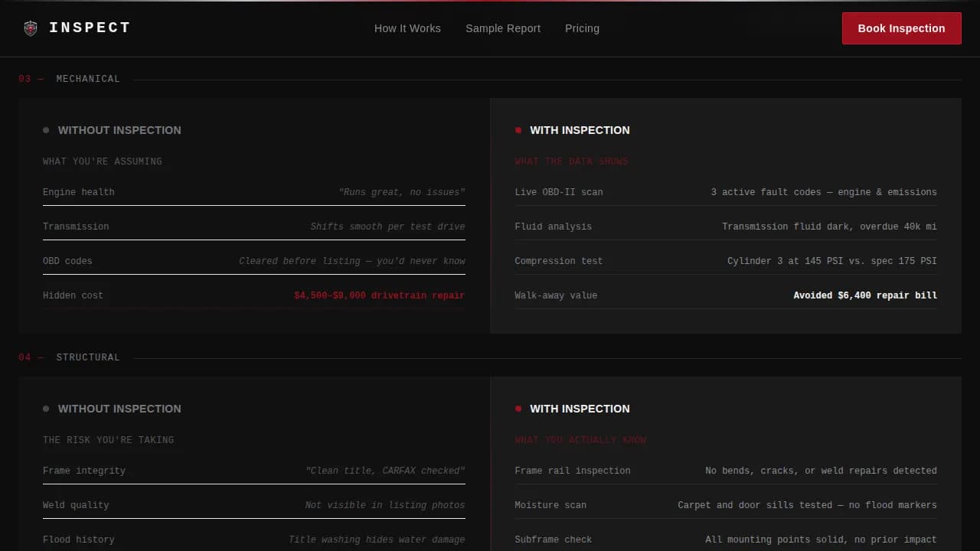
Task: Click the Live OBD-II scan label
Action: [559, 192]
